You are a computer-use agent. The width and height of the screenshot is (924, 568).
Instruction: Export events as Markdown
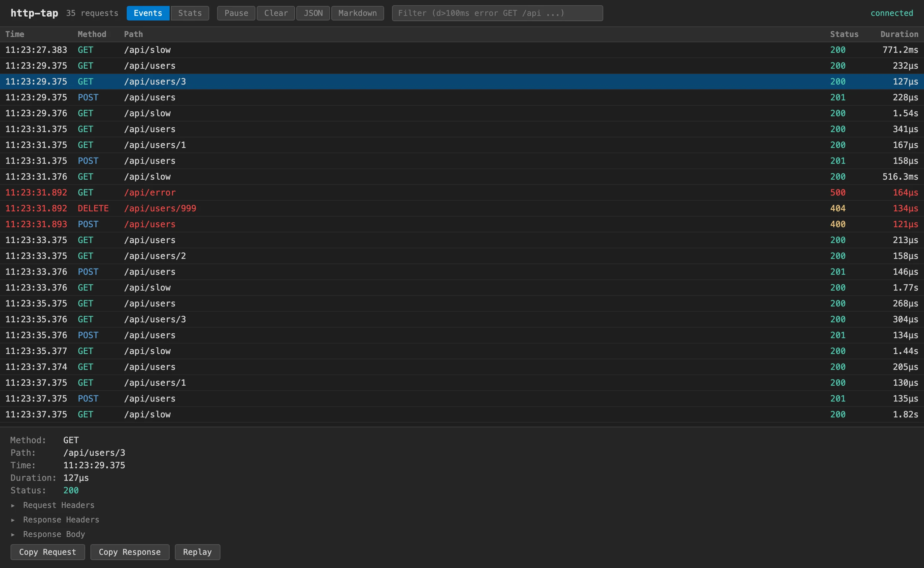(x=357, y=13)
